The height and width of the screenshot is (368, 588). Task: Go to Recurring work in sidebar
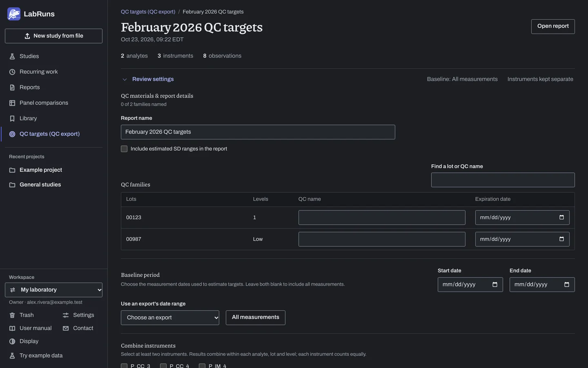(53, 72)
